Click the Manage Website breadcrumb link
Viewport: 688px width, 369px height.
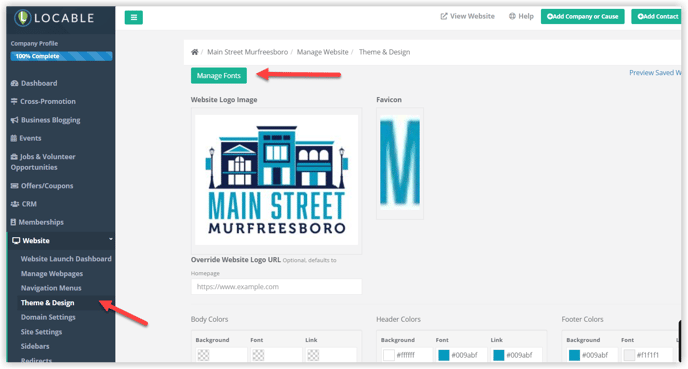click(x=322, y=52)
